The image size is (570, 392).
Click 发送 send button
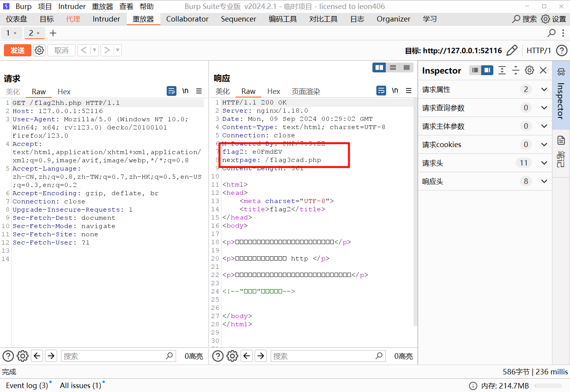[x=18, y=50]
